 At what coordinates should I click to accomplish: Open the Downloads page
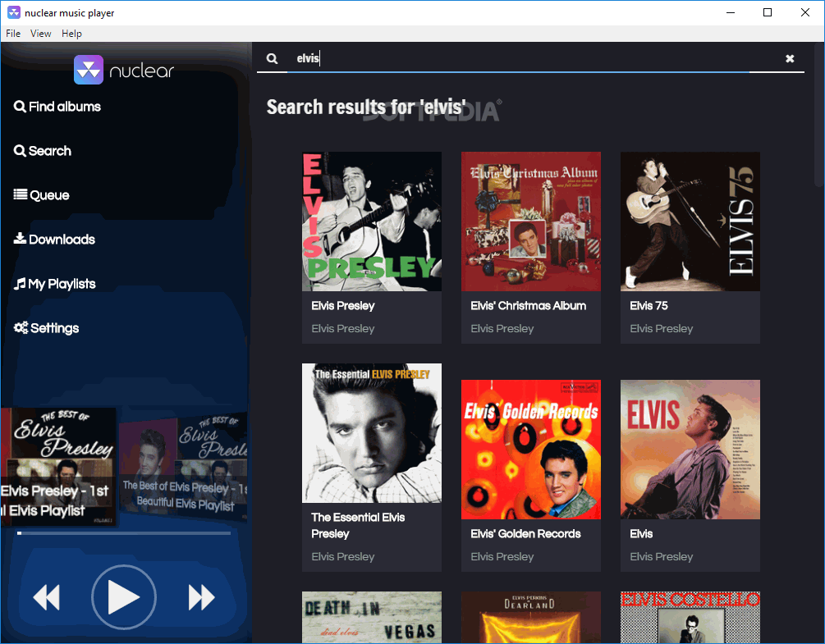tap(54, 240)
